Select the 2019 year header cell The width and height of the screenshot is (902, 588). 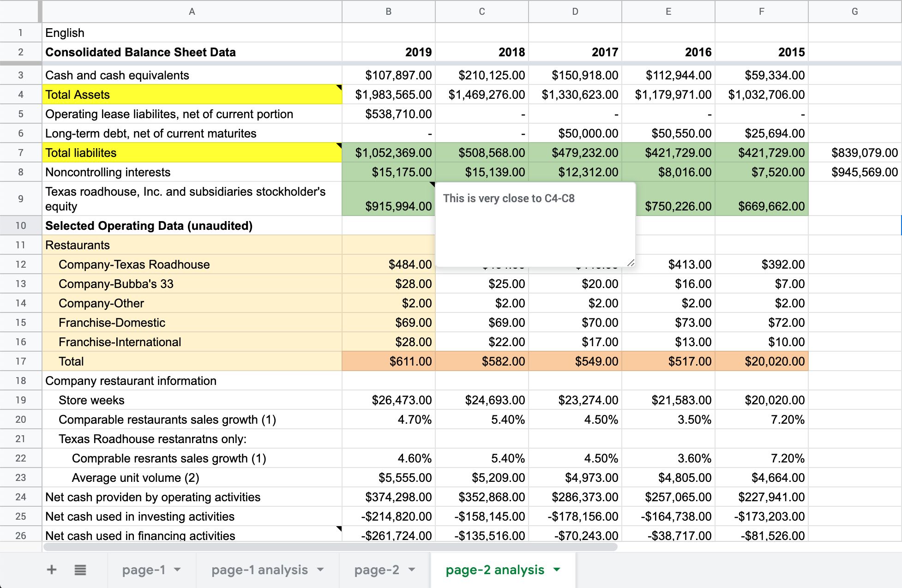tap(389, 52)
